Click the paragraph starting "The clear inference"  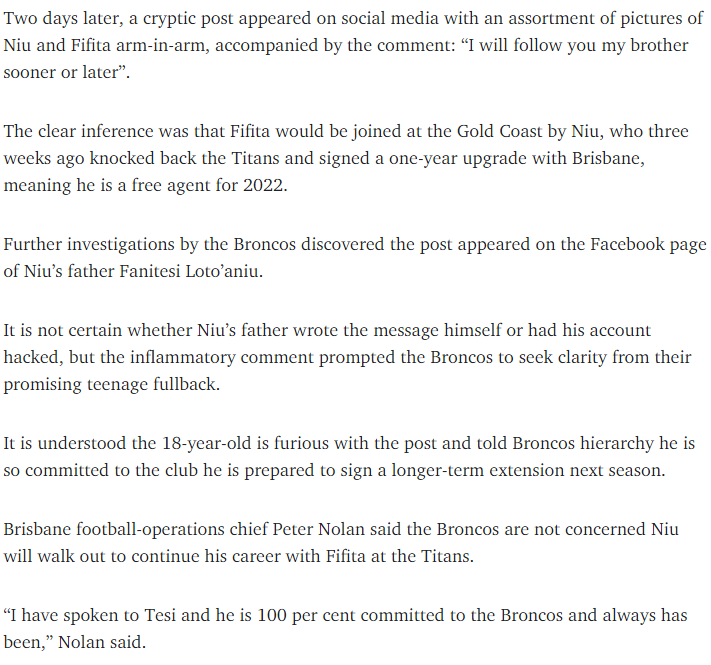[x=346, y=158]
